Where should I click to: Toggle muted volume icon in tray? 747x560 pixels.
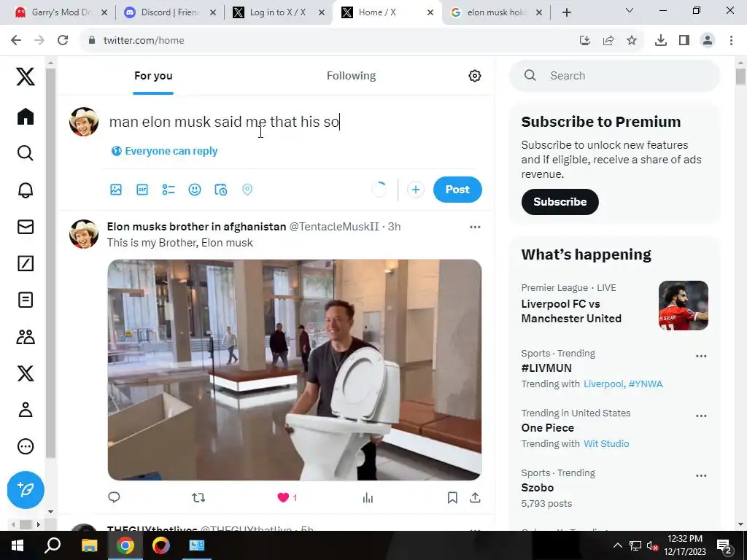pos(652,545)
